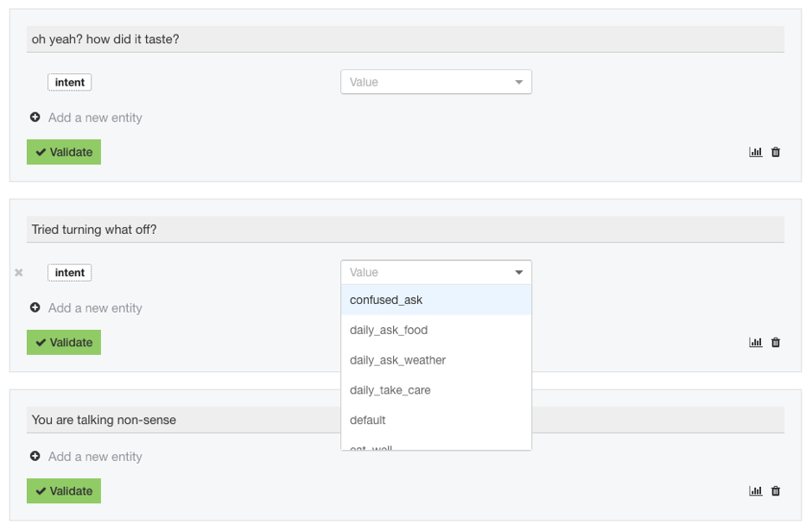This screenshot has width=812, height=531.
Task: Collapse the open Value dropdown arrow
Action: coord(519,273)
